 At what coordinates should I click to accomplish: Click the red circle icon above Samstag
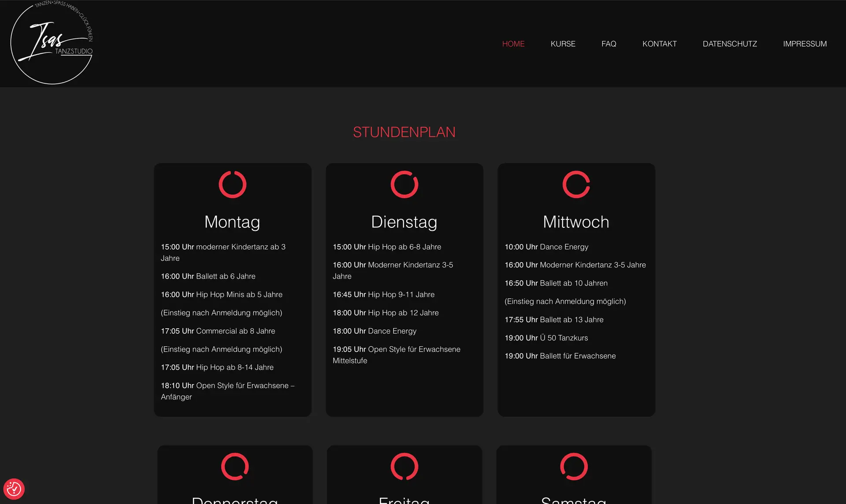[574, 467]
